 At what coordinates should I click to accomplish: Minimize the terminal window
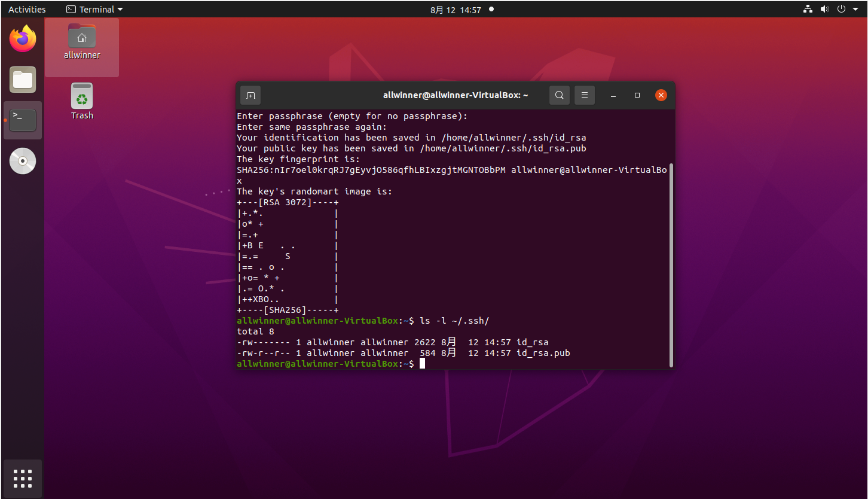[613, 95]
